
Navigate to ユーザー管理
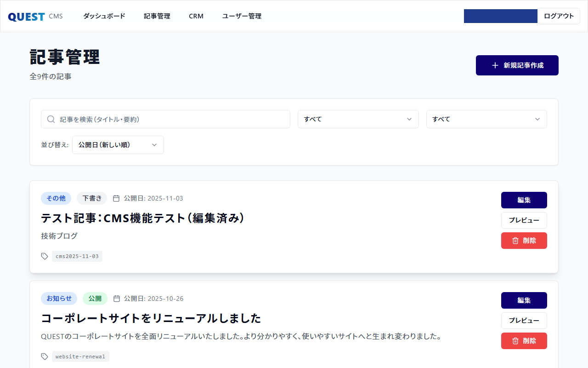[x=241, y=16]
